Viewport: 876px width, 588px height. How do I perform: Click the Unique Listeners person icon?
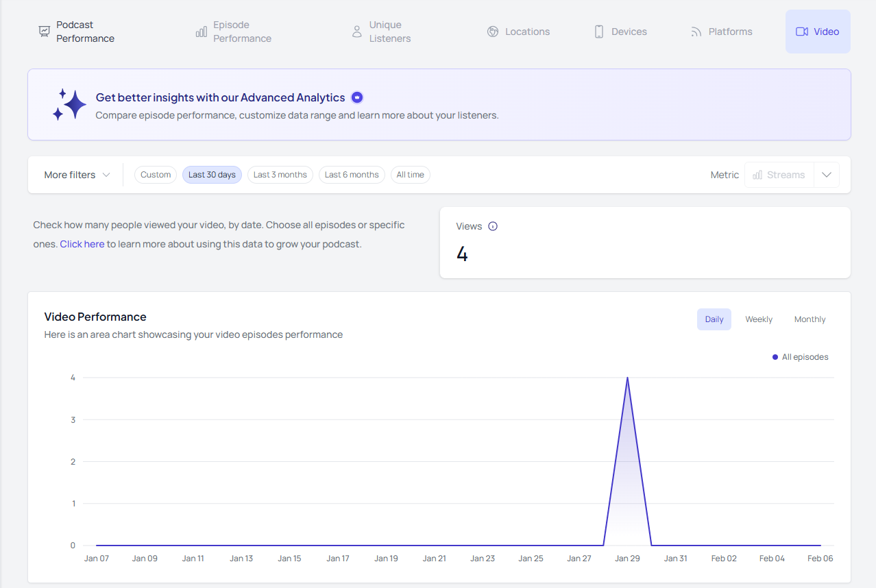(x=356, y=32)
